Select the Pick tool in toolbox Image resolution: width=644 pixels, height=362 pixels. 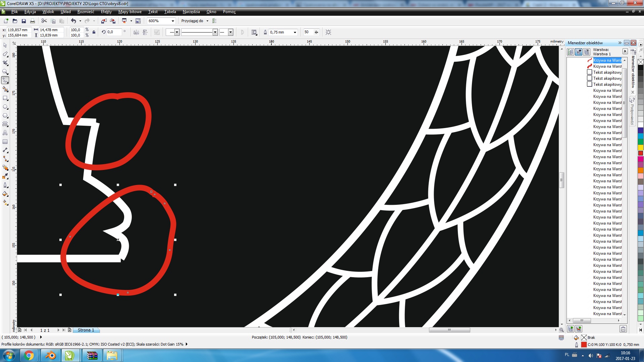(x=5, y=45)
